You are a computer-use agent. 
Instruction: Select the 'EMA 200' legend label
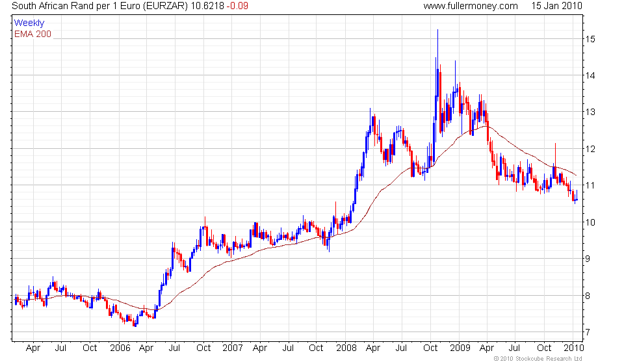click(33, 34)
